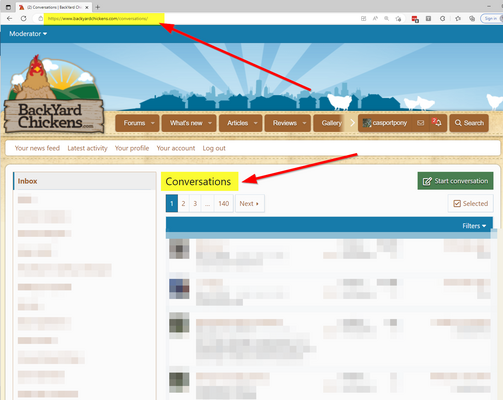Go home via the BackYard Chickens logo

point(53,94)
